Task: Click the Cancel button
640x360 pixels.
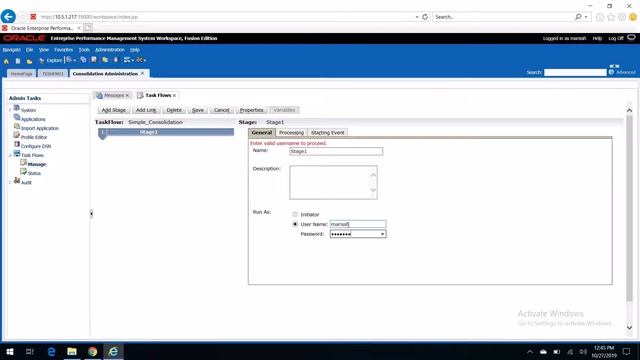Action: pyautogui.click(x=222, y=110)
